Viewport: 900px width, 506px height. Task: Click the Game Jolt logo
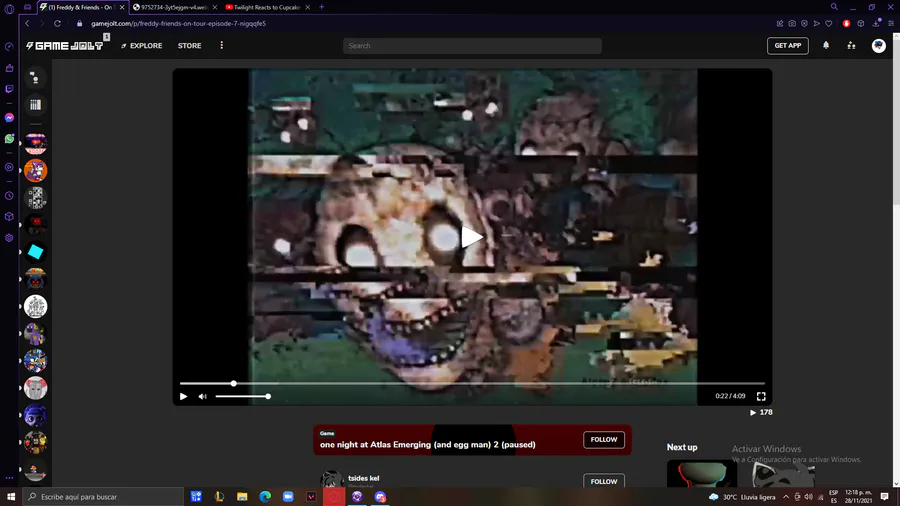(x=64, y=45)
